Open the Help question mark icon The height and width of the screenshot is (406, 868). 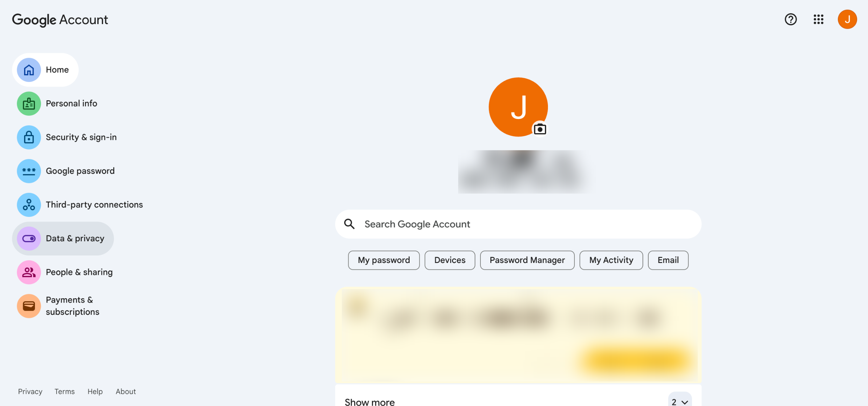click(790, 19)
